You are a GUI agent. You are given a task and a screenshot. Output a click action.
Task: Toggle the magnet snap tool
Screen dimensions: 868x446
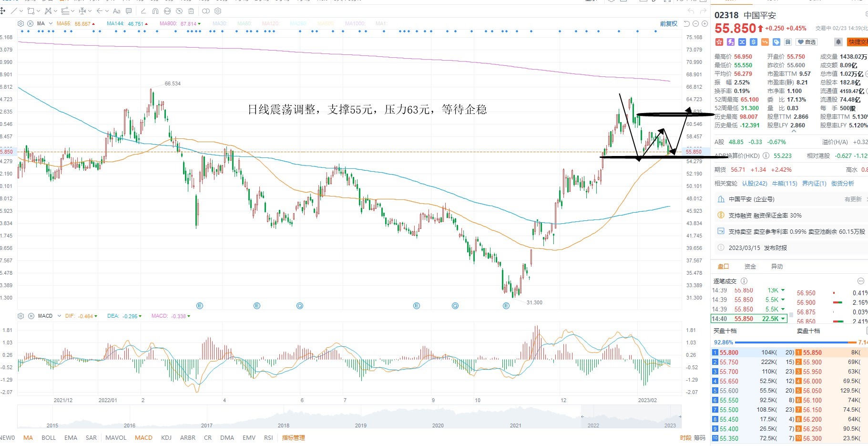(x=155, y=11)
